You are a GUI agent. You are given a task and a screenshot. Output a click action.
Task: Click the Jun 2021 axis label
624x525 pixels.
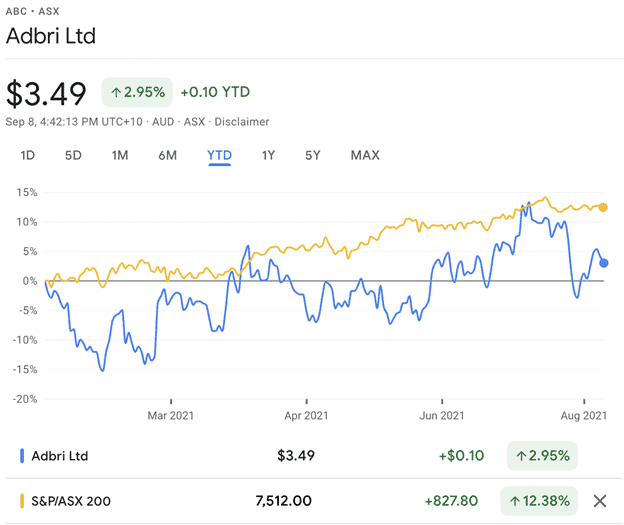tap(442, 416)
